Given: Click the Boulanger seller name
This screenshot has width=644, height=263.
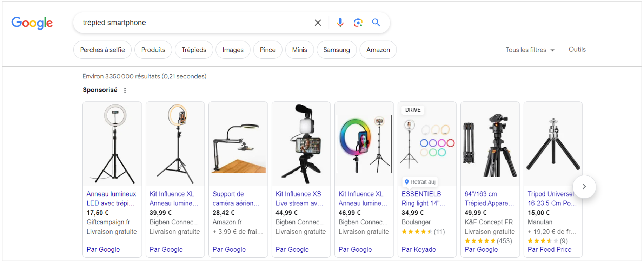Looking at the screenshot, I should tap(416, 222).
